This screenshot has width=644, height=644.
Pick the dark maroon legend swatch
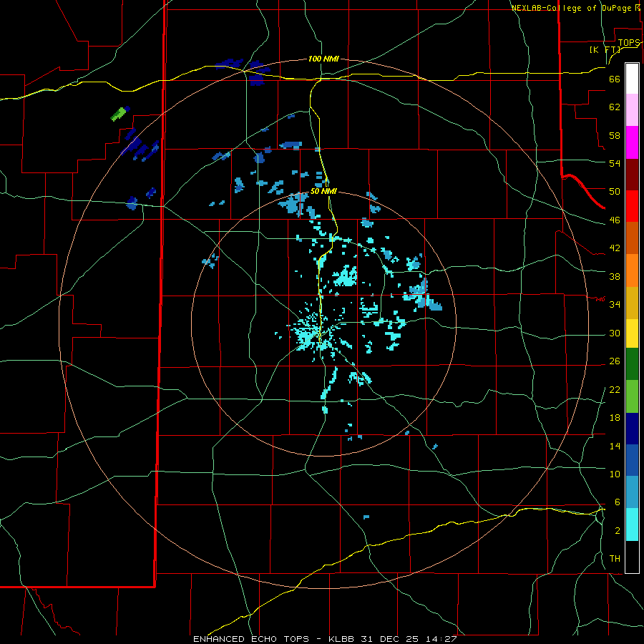coord(632,175)
